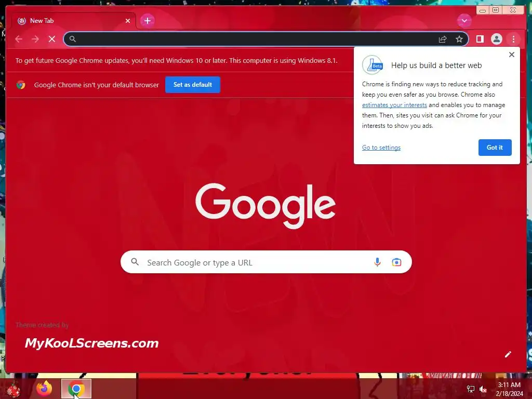The image size is (532, 399).
Task: Click the Beta flask icon in popup
Action: click(373, 65)
